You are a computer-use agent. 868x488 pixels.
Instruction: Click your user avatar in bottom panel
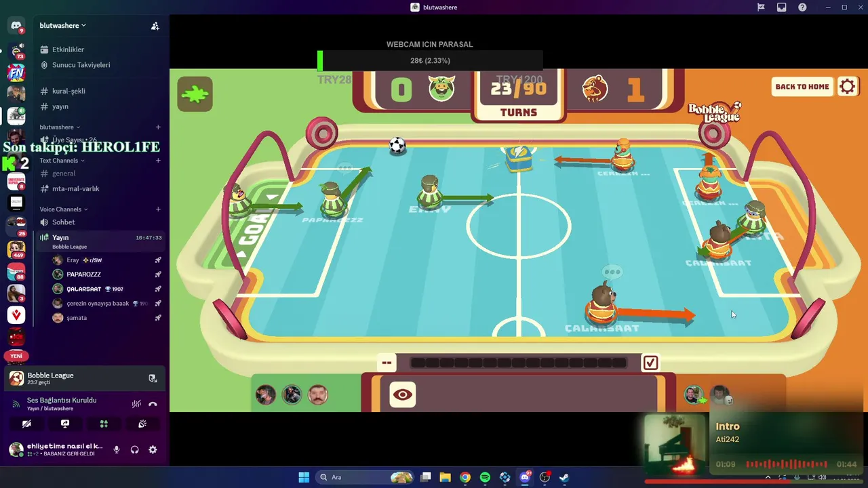coord(16,449)
